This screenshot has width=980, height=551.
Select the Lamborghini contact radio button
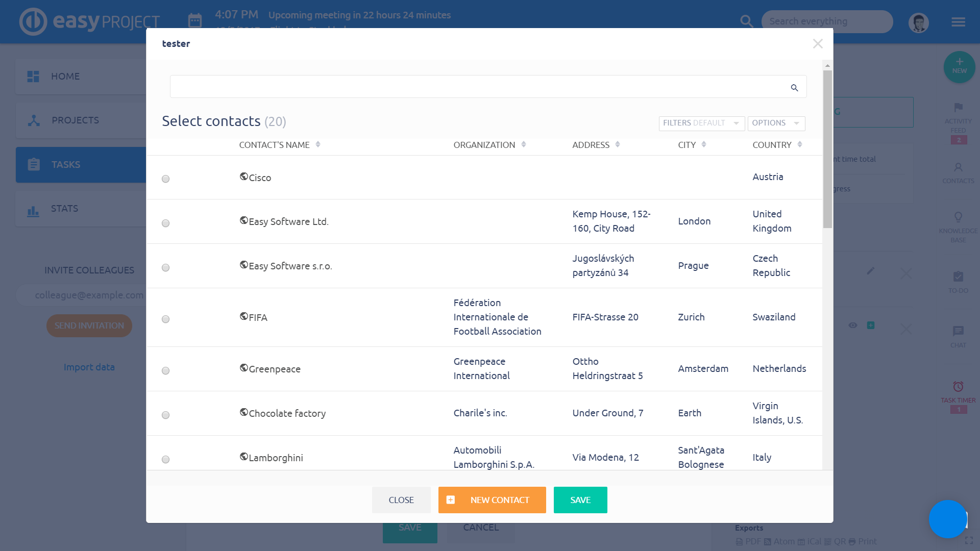click(x=165, y=460)
